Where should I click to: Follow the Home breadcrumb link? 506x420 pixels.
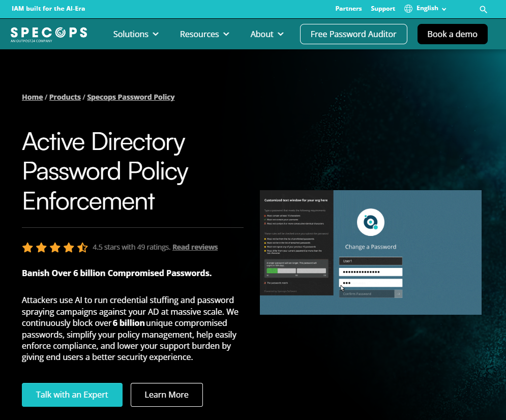[x=32, y=97]
